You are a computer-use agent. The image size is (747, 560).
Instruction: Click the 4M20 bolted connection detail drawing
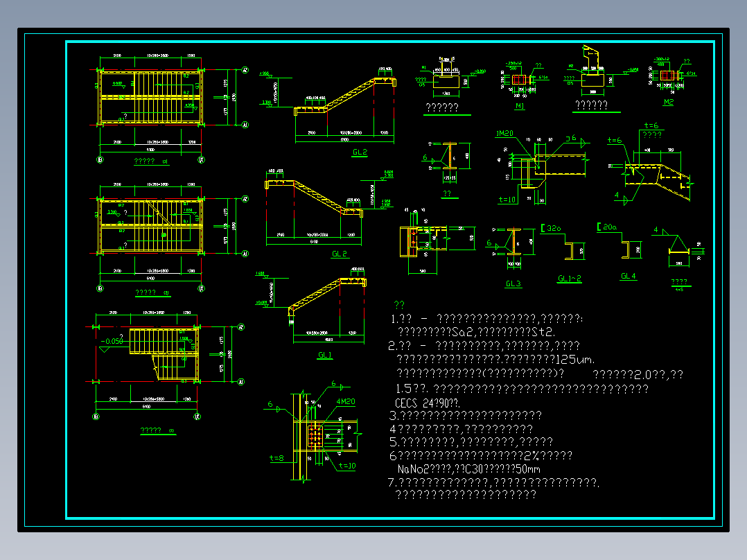point(315,431)
